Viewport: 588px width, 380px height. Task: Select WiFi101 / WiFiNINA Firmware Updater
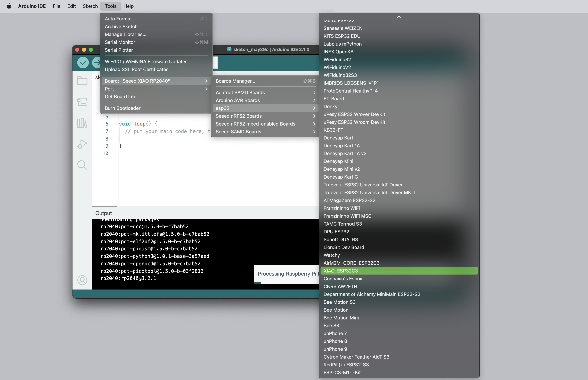[156, 62]
